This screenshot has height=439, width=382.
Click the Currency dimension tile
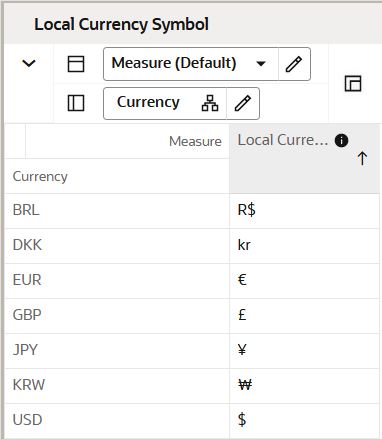[148, 102]
